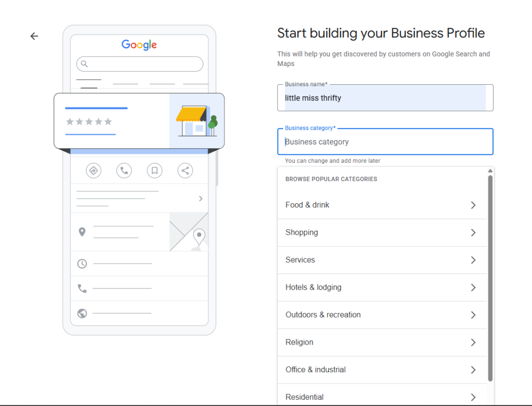
Task: Expand Religion chevron arrow
Action: coord(473,343)
